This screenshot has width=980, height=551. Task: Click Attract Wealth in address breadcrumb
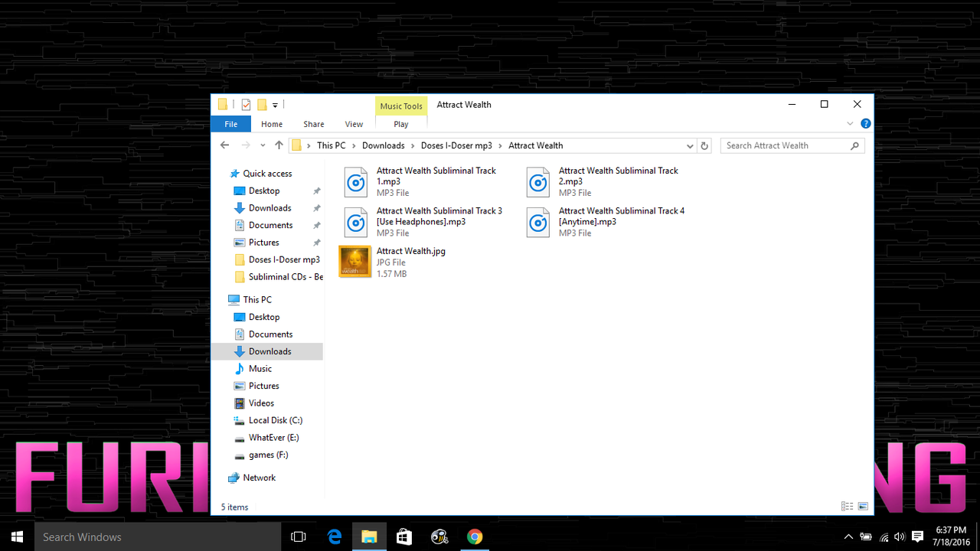click(536, 145)
